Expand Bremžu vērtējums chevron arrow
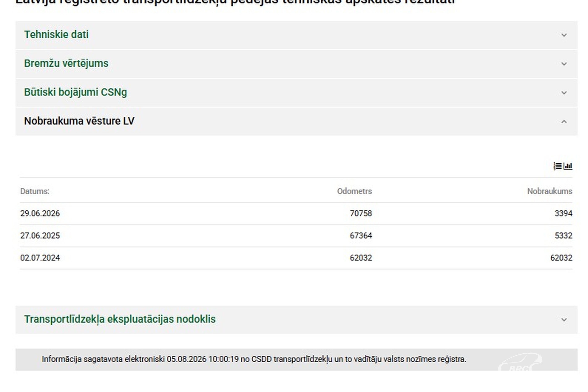This screenshot has height=392, width=588. 564,64
